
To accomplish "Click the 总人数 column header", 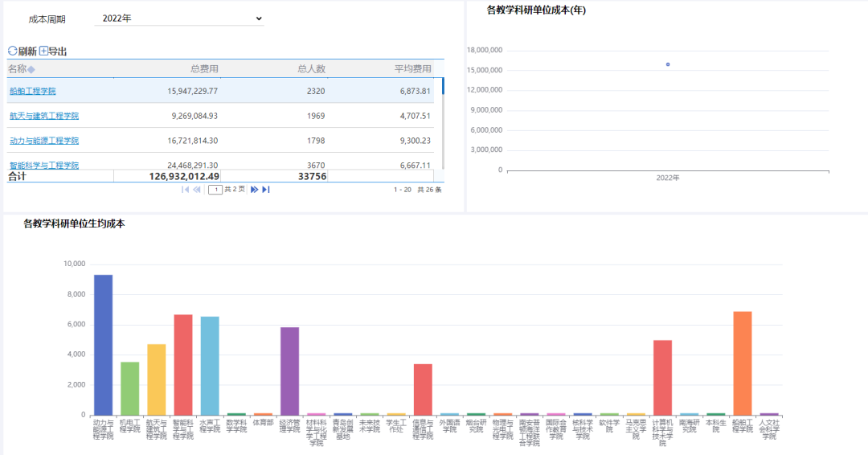I will click(311, 69).
